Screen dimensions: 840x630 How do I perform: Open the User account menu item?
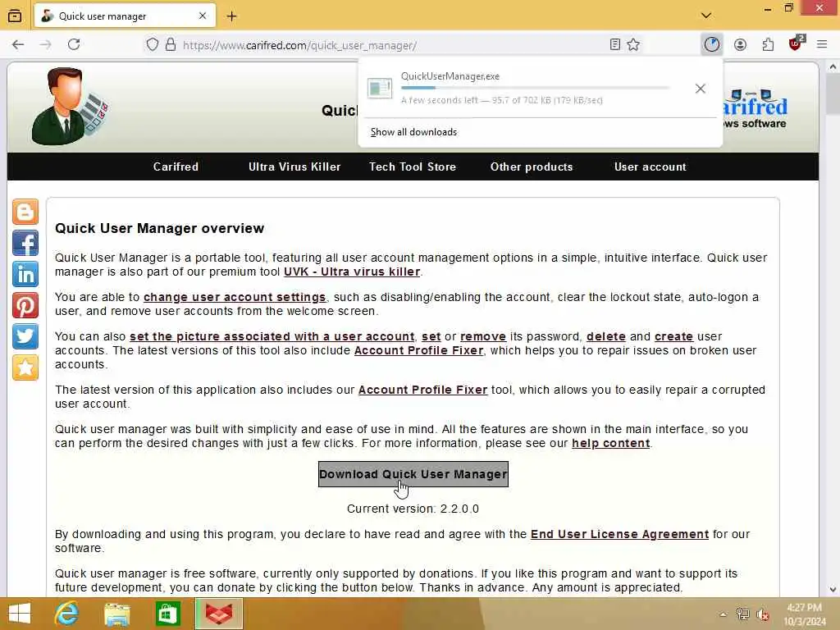point(651,167)
